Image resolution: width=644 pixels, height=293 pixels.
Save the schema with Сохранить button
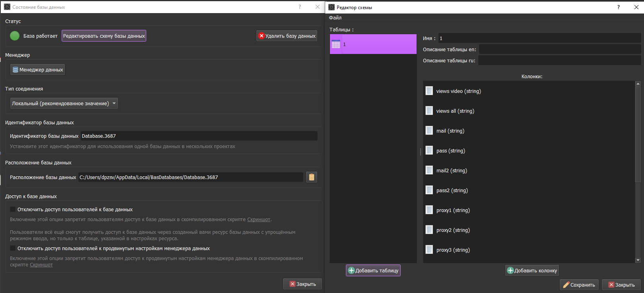pos(579,285)
